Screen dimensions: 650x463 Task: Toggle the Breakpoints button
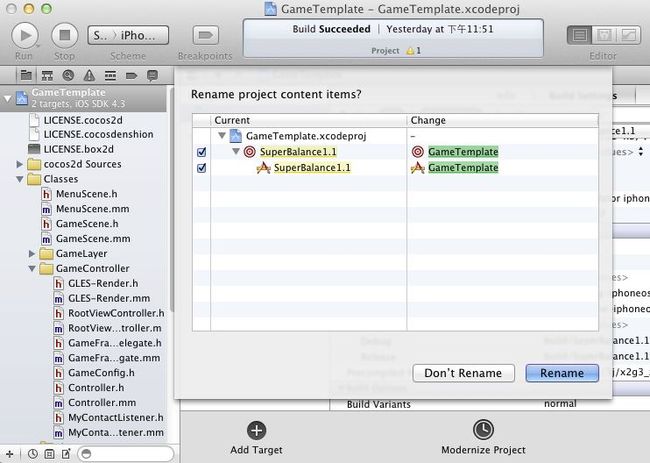click(206, 35)
